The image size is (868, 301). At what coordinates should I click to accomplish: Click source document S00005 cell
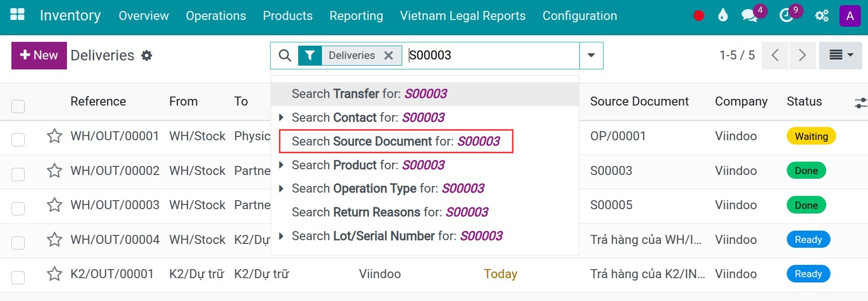611,205
